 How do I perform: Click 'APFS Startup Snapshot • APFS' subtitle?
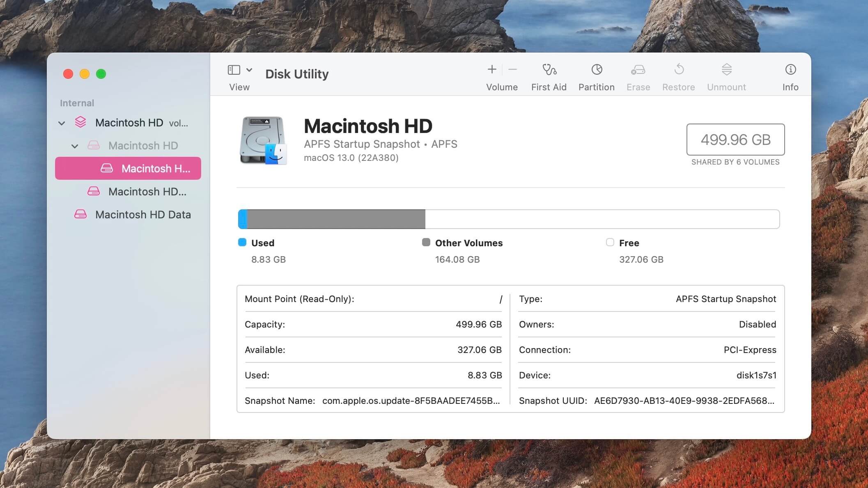click(381, 144)
